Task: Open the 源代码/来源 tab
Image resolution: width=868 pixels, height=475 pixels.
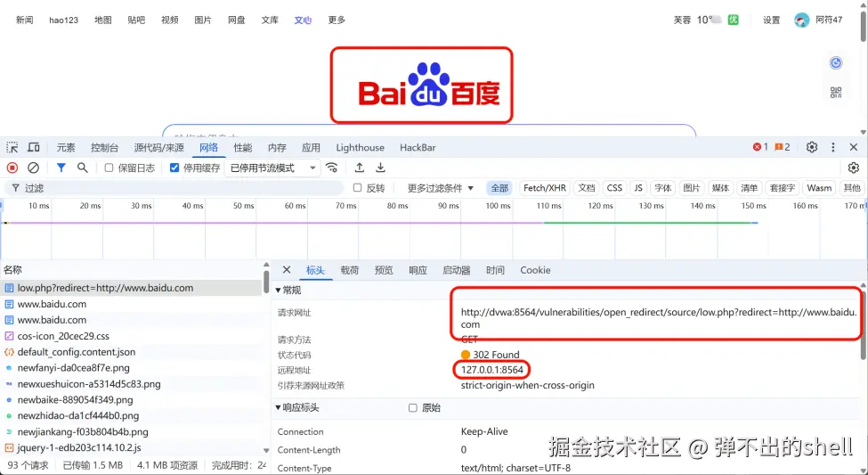Action: pyautogui.click(x=158, y=147)
